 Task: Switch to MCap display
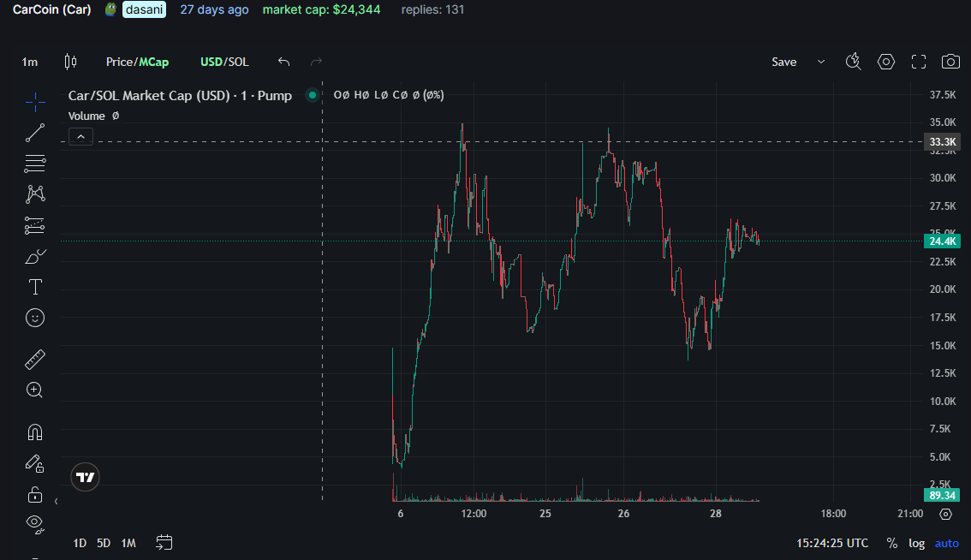[153, 62]
